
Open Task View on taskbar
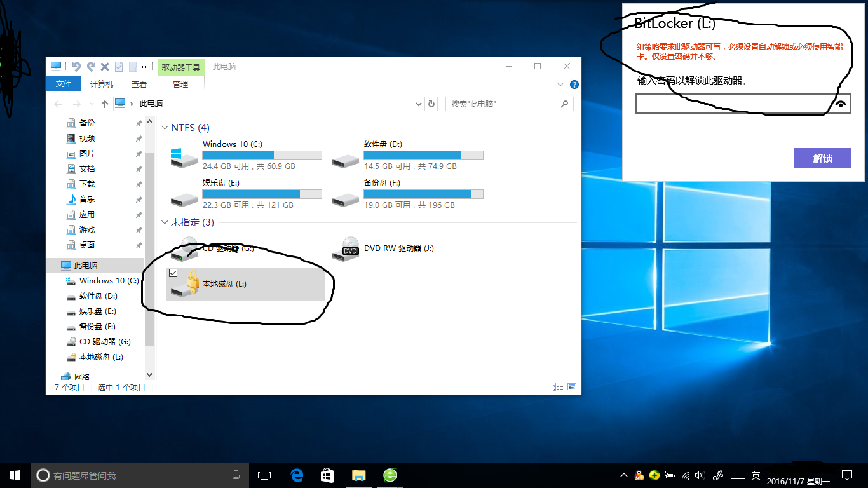(264, 475)
